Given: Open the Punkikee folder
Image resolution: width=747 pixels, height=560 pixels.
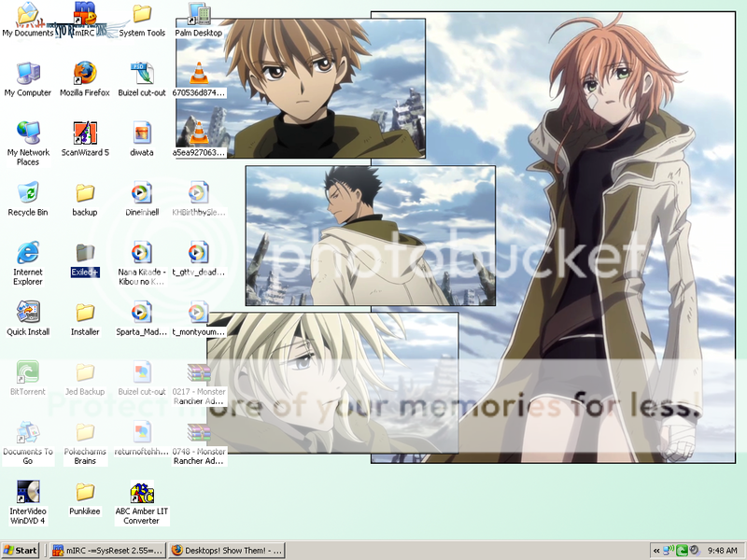Looking at the screenshot, I should (x=85, y=498).
